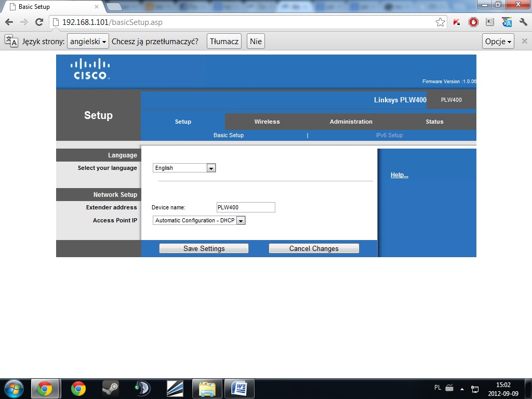The image size is (532, 399).
Task: Click the PL language indicator in tray
Action: 437,388
